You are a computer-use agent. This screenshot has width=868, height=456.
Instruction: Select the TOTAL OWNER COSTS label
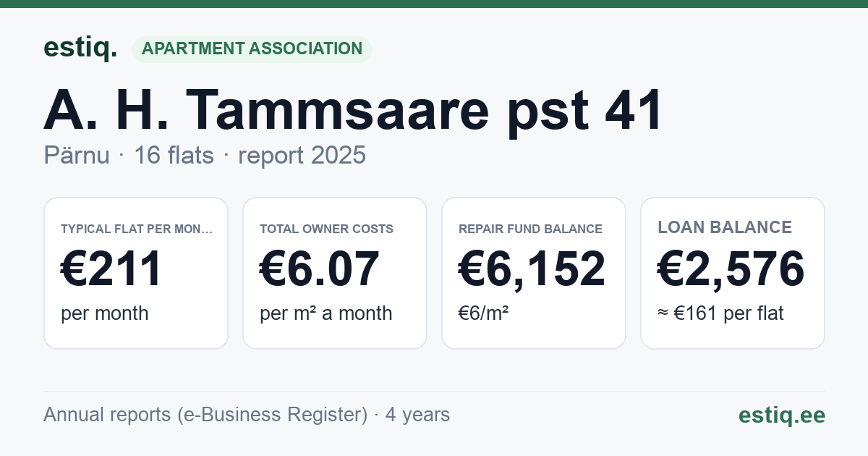coord(326,229)
